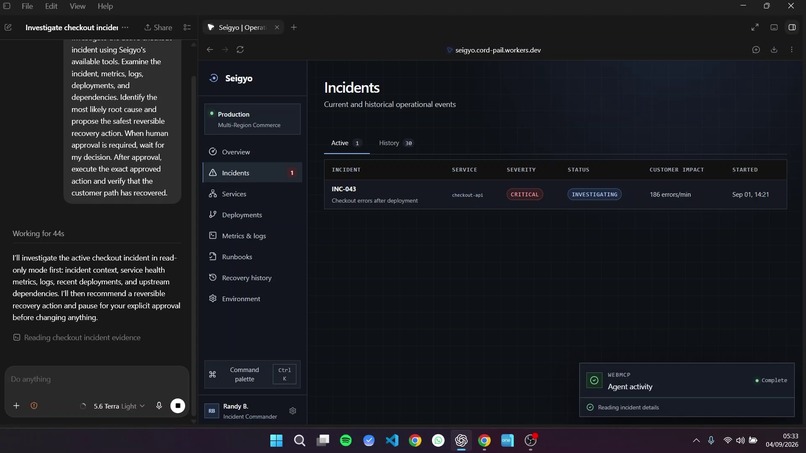Viewport: 806px width, 453px height.
Task: Open Metrics & logs in sidebar
Action: [x=252, y=236]
